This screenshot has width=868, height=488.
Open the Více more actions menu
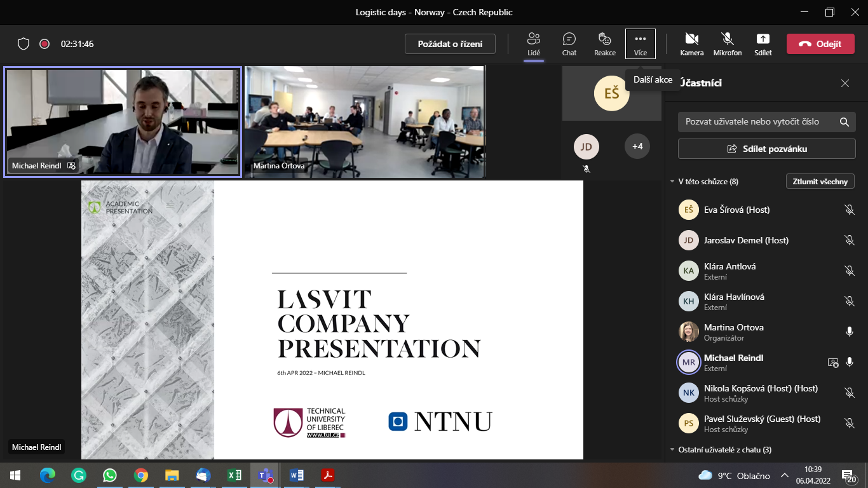tap(641, 44)
